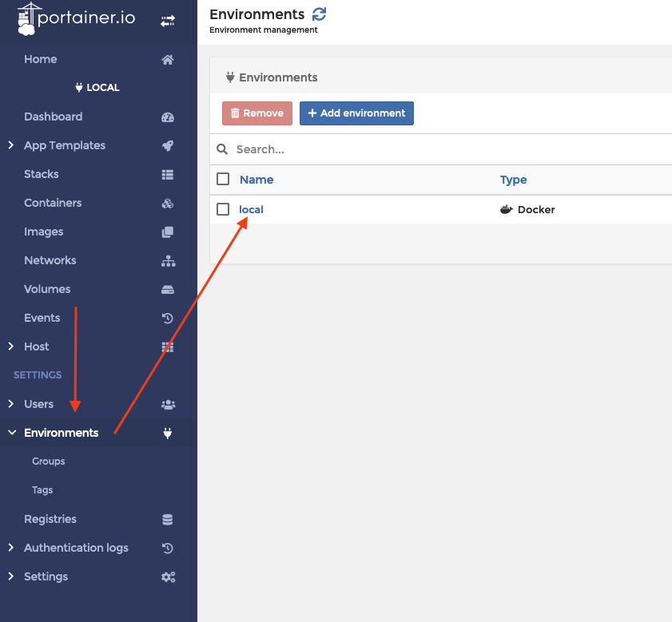
Task: Collapse the Environments section chevron
Action: tap(11, 433)
